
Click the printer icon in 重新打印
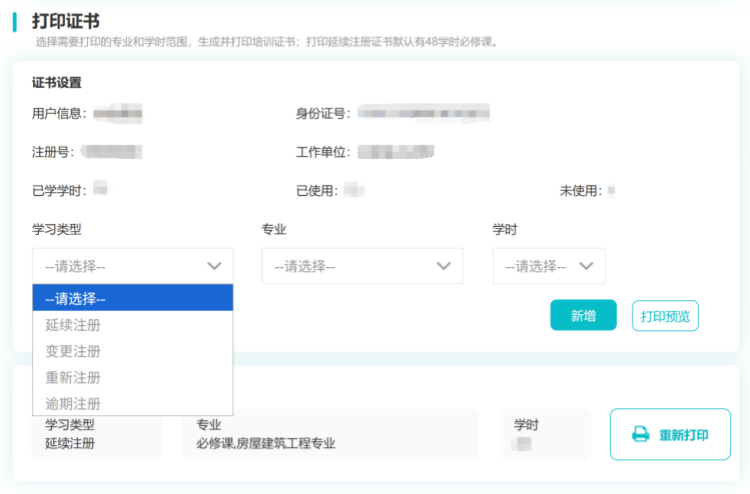click(x=640, y=435)
